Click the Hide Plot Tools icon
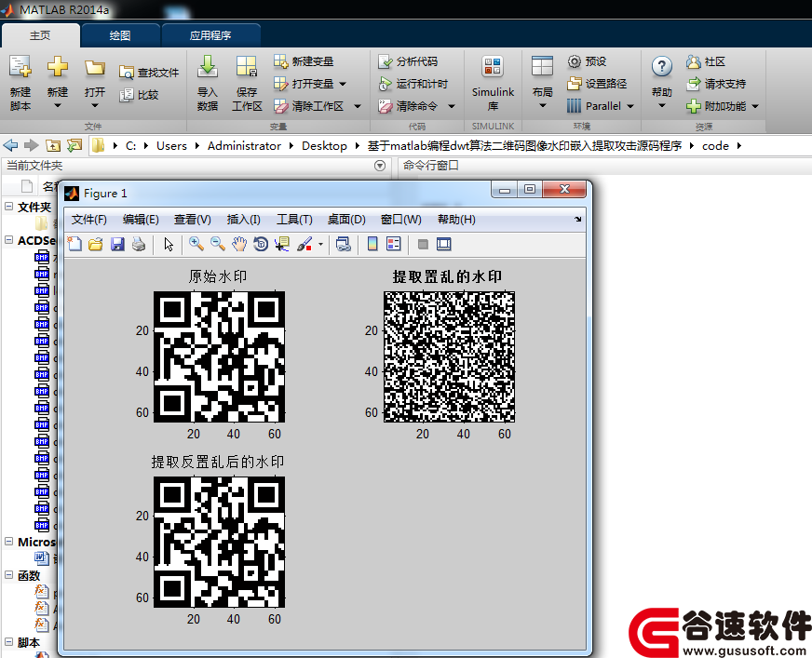This screenshot has height=658, width=812. (423, 244)
